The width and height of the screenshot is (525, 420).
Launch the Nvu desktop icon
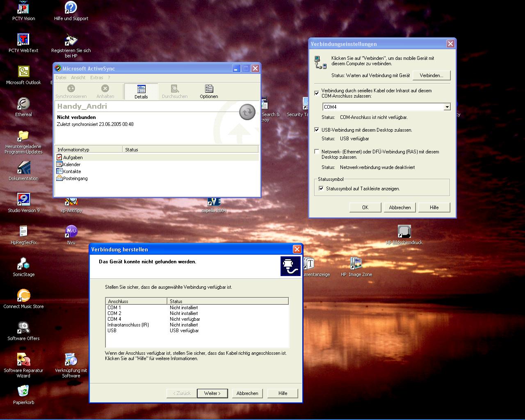pyautogui.click(x=71, y=235)
